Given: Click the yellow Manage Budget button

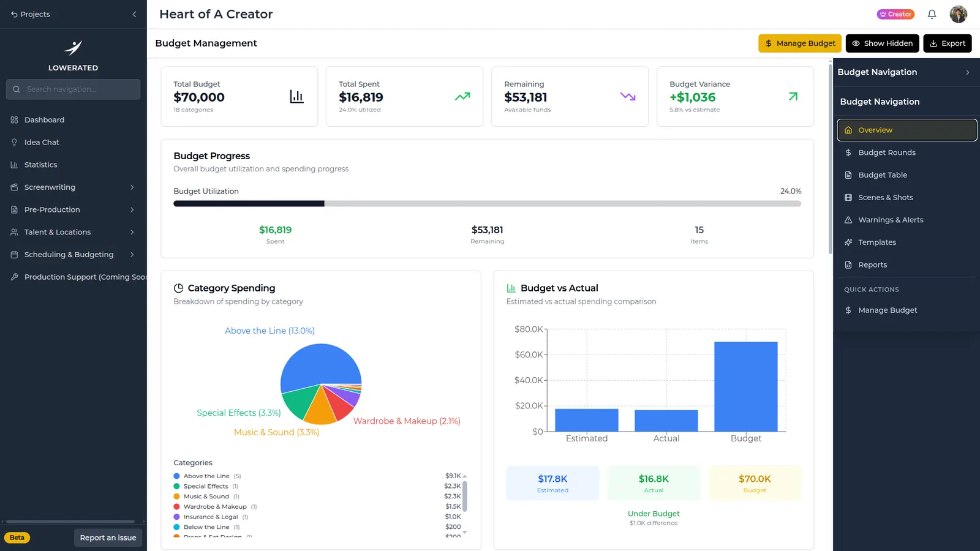Looking at the screenshot, I should tap(800, 43).
